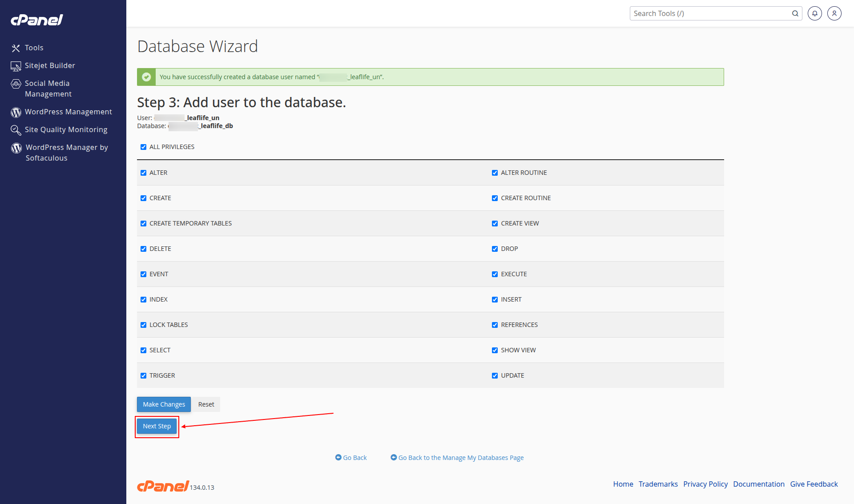Uncheck the ALTER privilege

pyautogui.click(x=143, y=173)
